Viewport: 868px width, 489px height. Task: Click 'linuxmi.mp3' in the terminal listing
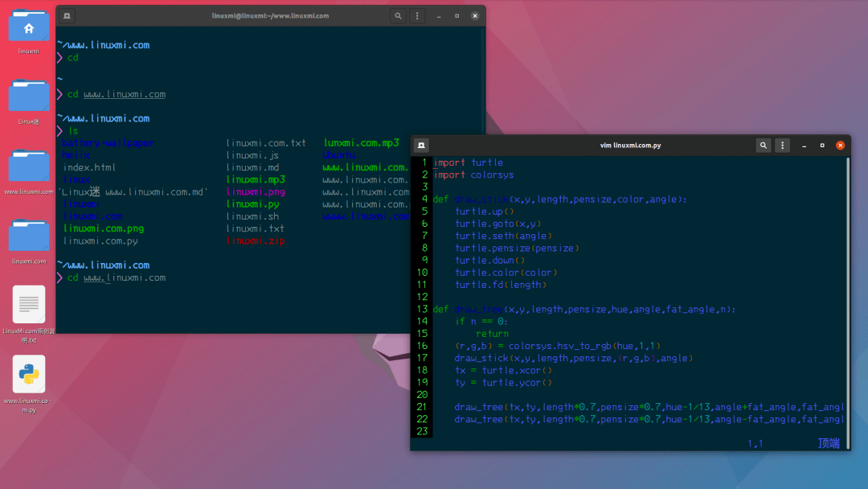tap(256, 179)
